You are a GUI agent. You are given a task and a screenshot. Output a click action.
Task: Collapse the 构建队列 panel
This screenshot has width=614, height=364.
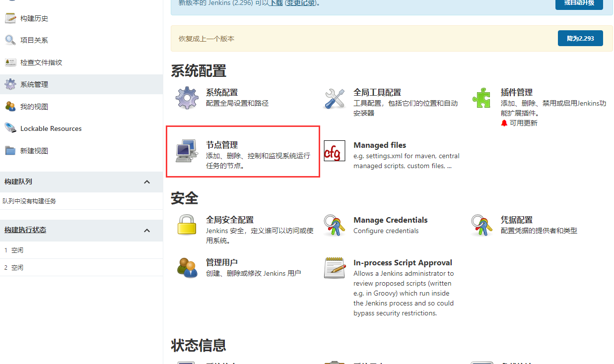pyautogui.click(x=147, y=182)
